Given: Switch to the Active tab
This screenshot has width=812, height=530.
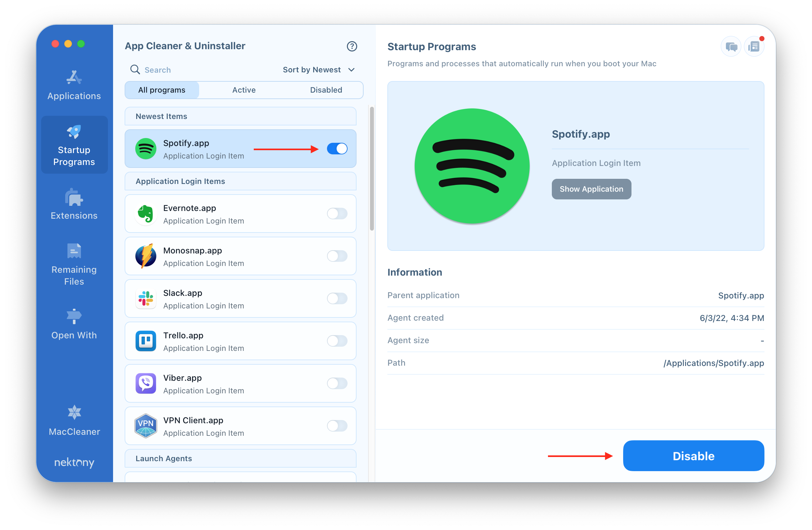Looking at the screenshot, I should pos(243,89).
